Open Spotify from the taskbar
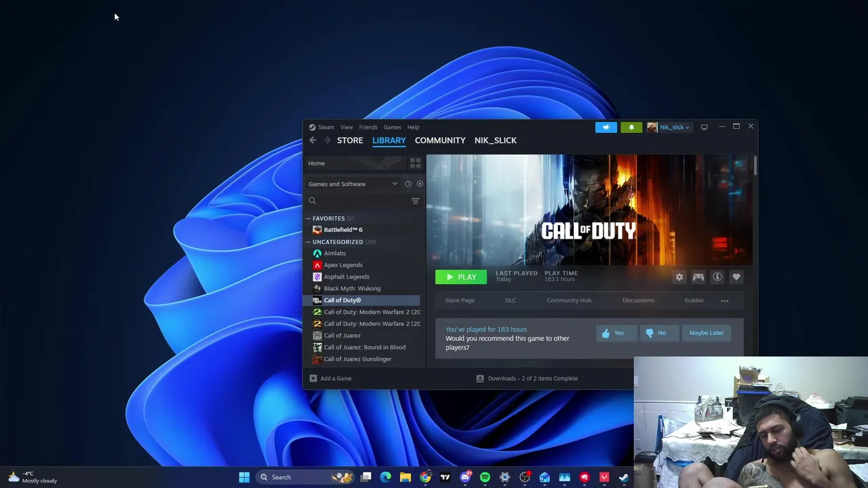 point(485,477)
